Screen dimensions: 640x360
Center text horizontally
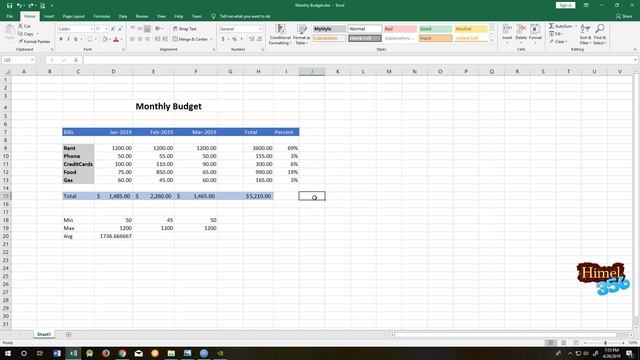tap(140, 39)
